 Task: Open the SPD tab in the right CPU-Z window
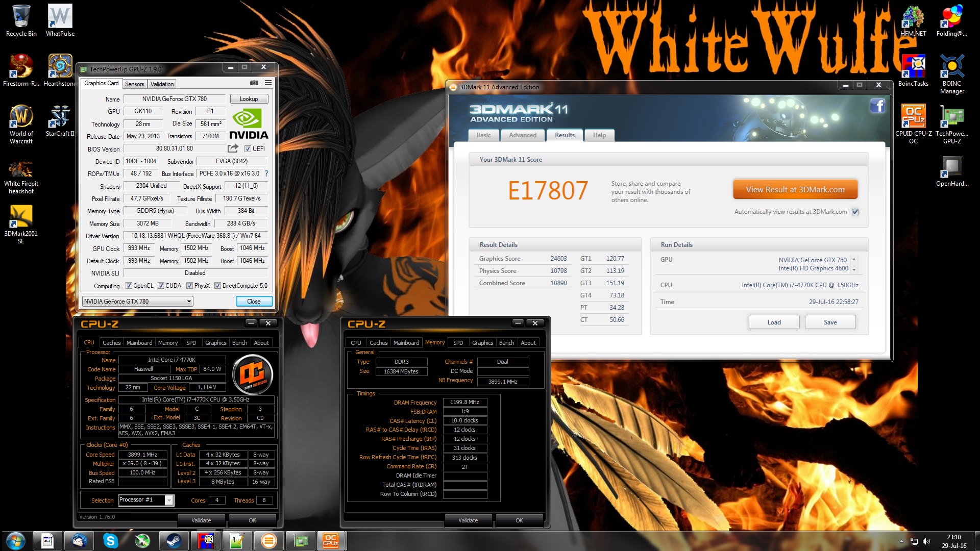click(x=458, y=343)
